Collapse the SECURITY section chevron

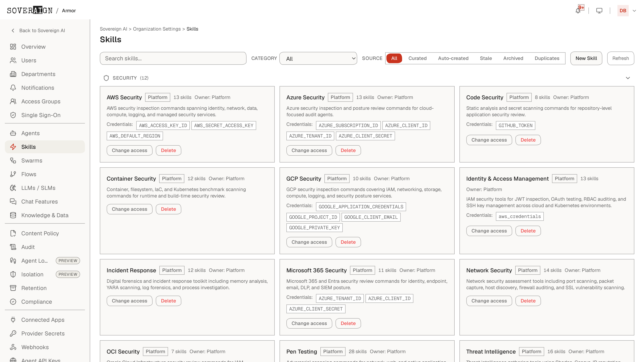click(628, 78)
